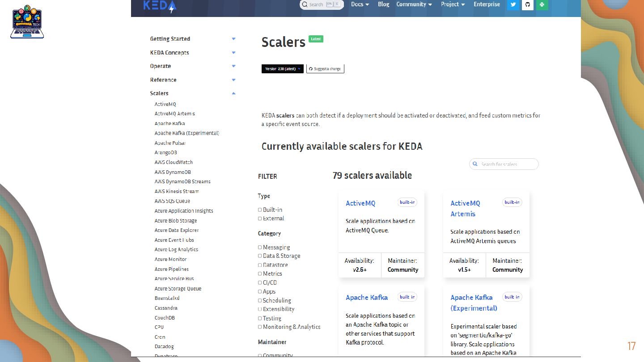Open Azure Blob Storage in the sidebar

[x=176, y=221]
